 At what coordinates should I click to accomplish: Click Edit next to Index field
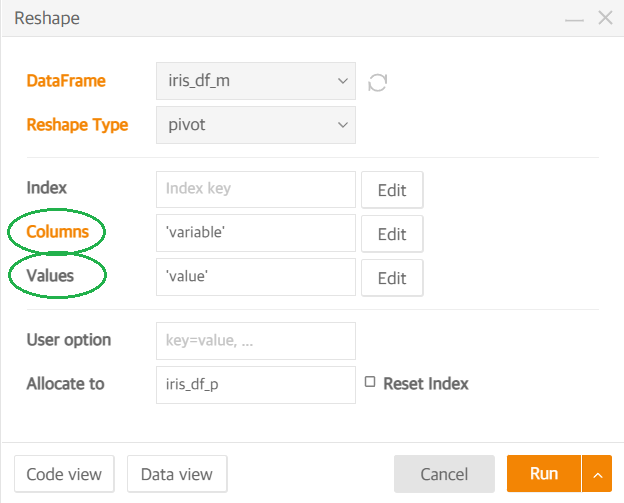(392, 190)
